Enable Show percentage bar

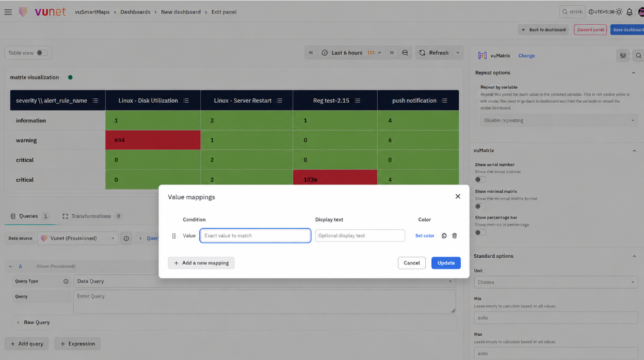click(480, 232)
